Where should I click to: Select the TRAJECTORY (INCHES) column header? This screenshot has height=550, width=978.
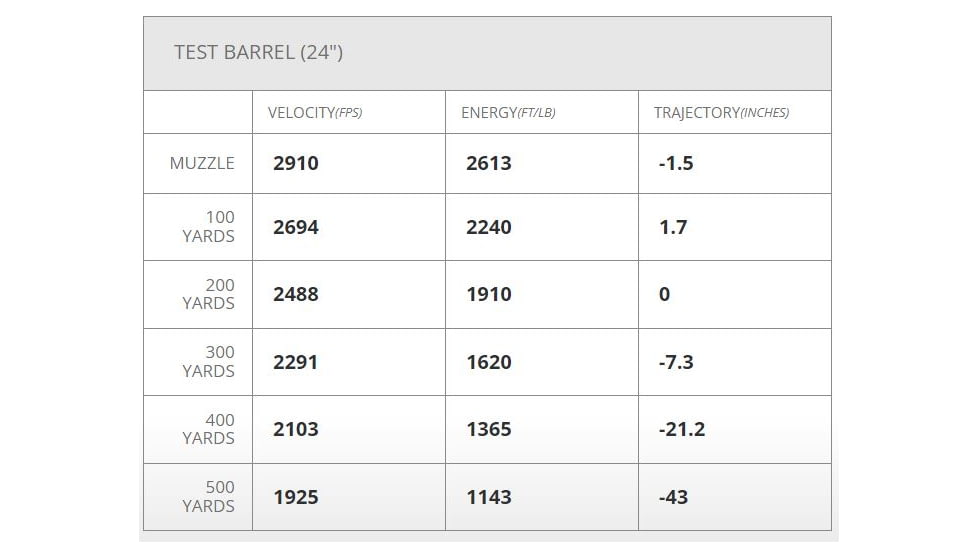coord(722,113)
